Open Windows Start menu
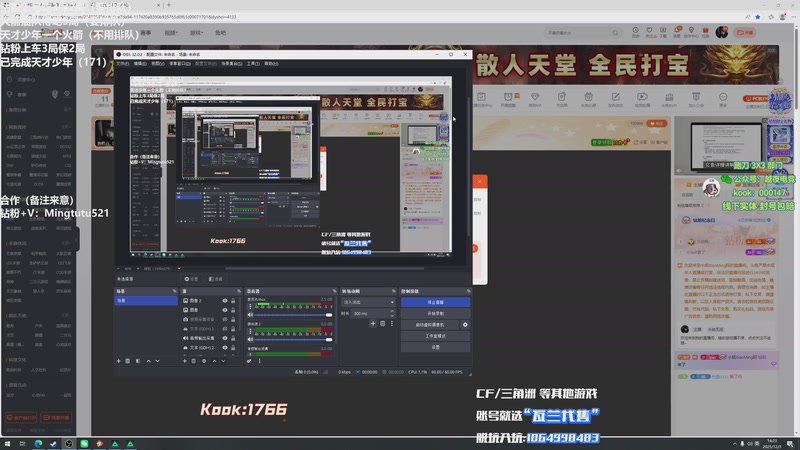Screen dimensions: 800x450 [7, 444]
